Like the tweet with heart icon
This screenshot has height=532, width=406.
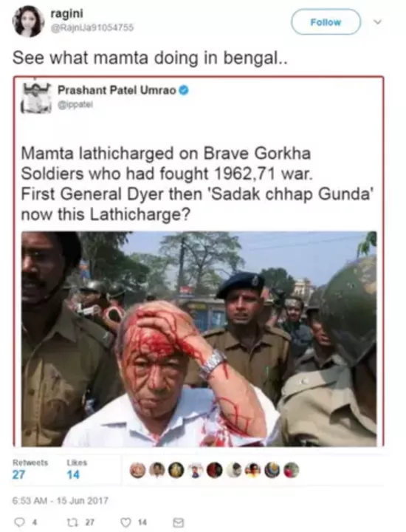[x=125, y=522]
